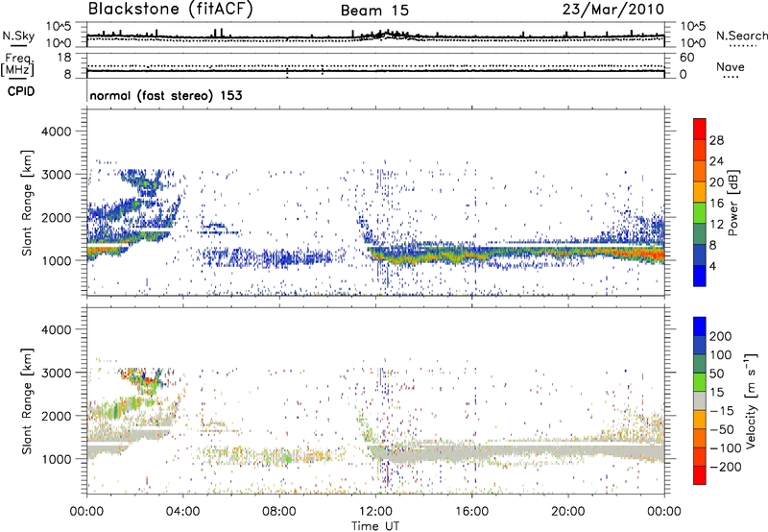Click the '-50' Velocity colorbar value
768x532 pixels.
click(722, 429)
